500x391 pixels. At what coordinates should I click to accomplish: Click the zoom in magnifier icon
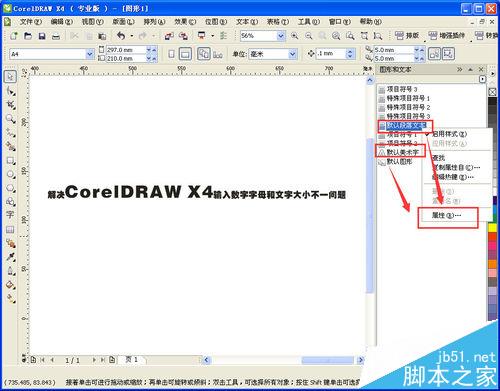pyautogui.click(x=295, y=35)
